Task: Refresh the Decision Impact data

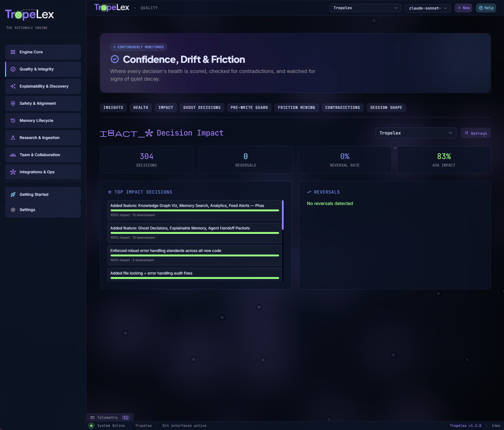Action: pos(476,133)
